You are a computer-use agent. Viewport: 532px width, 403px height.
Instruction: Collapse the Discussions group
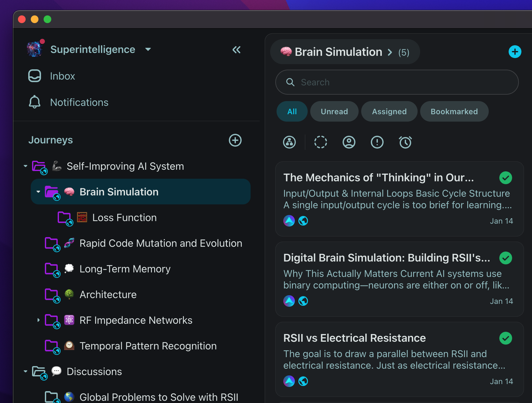pos(25,371)
